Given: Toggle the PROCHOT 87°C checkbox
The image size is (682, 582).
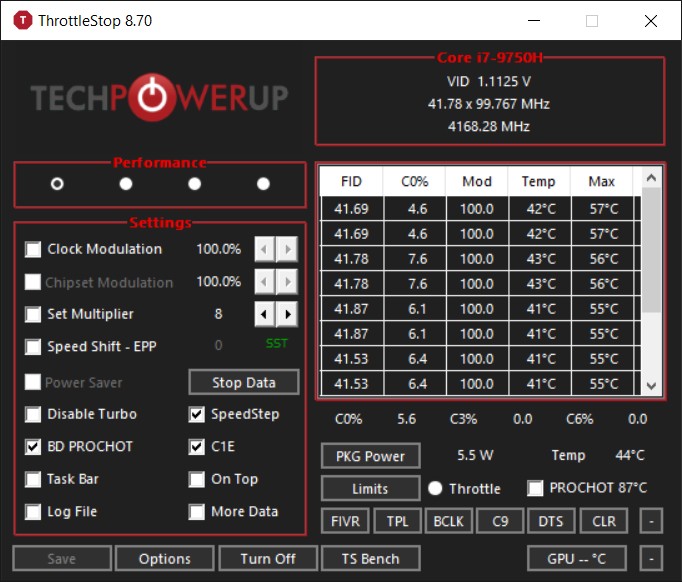Looking at the screenshot, I should point(535,488).
